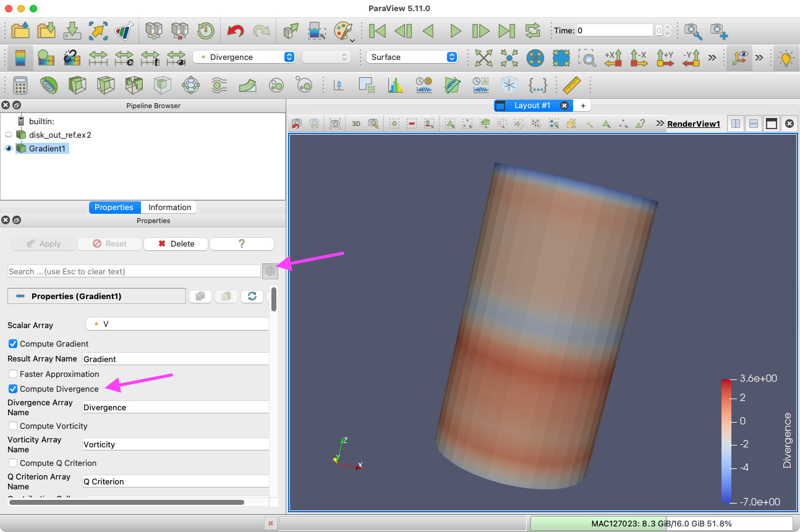
Task: Click the Play animation button
Action: (x=455, y=30)
